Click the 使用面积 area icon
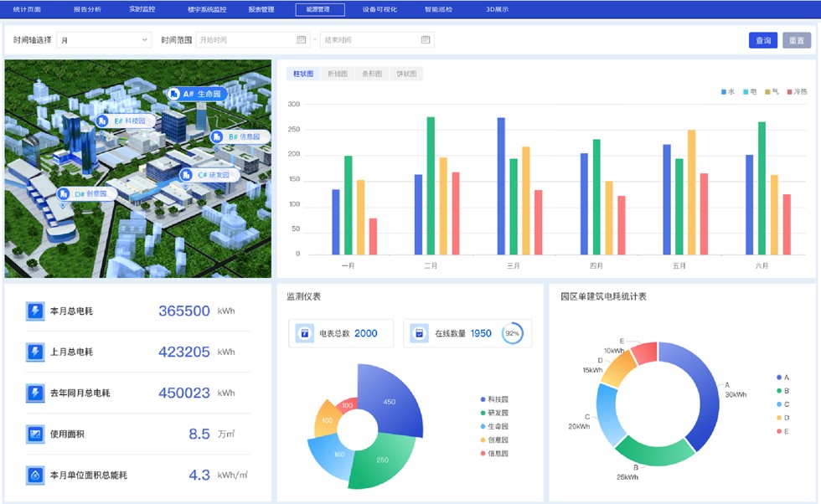This screenshot has width=821, height=504. click(x=35, y=435)
